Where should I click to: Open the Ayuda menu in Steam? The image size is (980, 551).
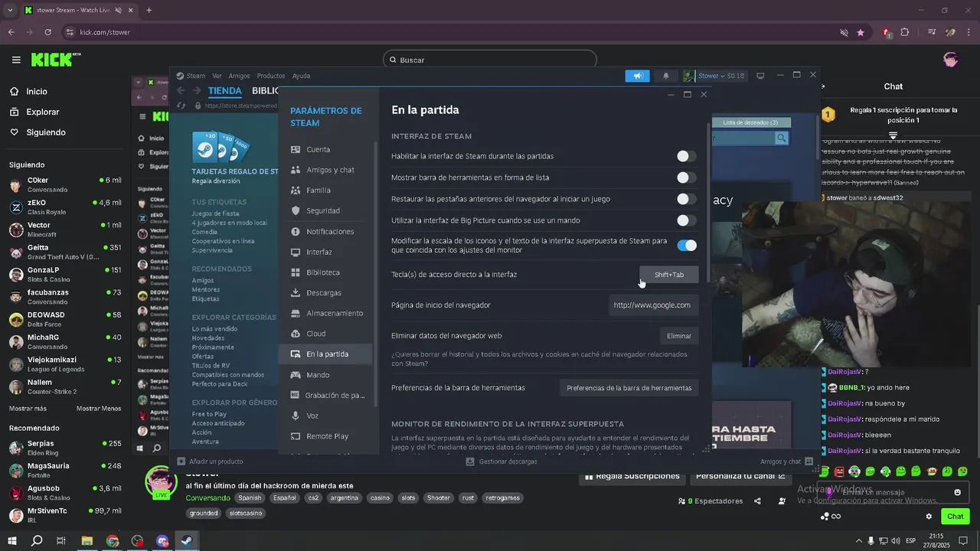point(301,76)
